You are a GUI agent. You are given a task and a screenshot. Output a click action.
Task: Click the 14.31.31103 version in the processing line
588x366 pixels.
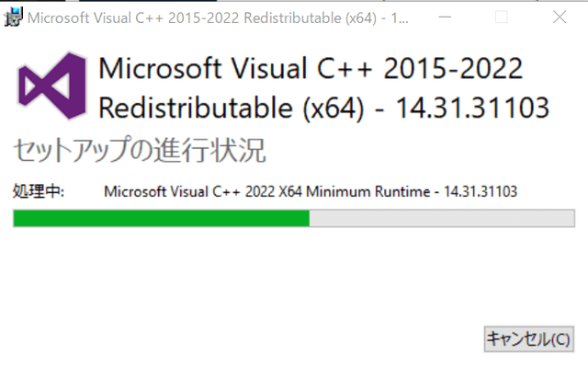481,192
